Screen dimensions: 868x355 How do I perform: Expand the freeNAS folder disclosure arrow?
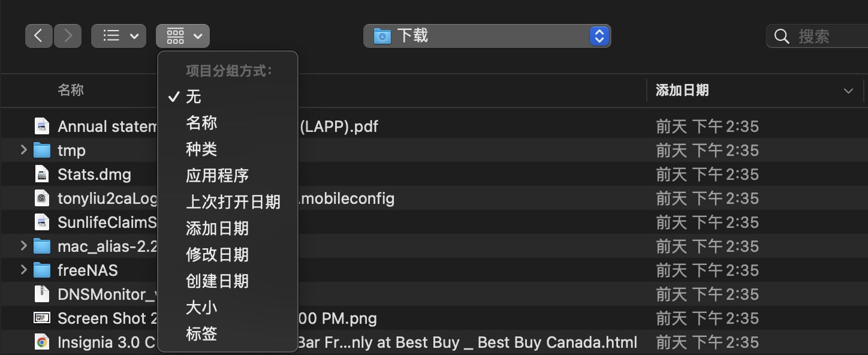[x=23, y=270]
